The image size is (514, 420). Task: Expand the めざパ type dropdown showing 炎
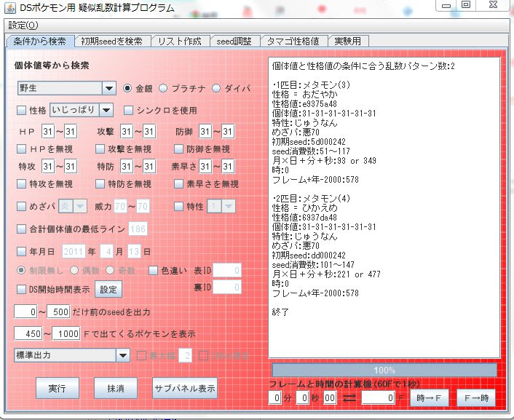click(x=79, y=206)
